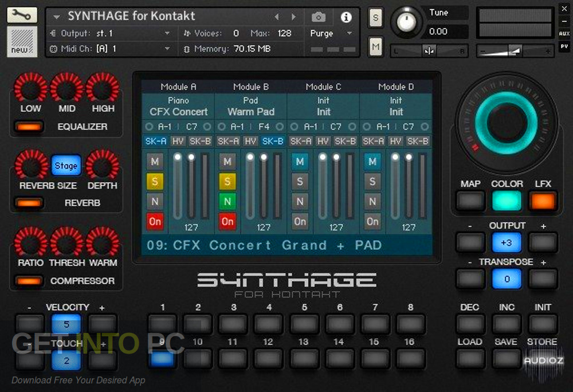This screenshot has height=392, width=573.
Task: Click the orange LFX button
Action: [543, 201]
